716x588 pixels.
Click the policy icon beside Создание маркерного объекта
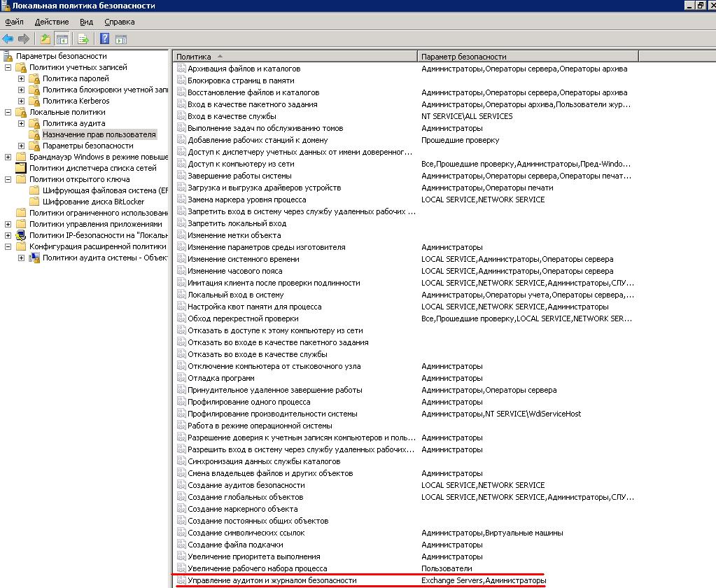point(181,509)
